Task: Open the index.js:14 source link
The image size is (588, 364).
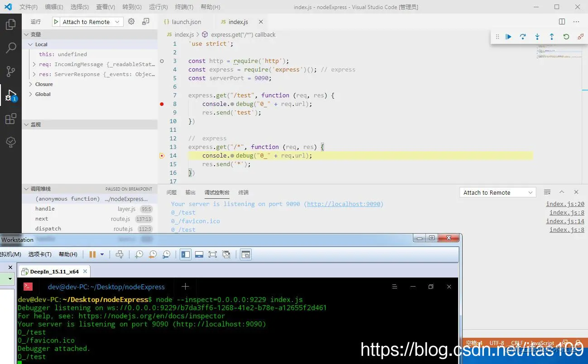Action: 565,221
